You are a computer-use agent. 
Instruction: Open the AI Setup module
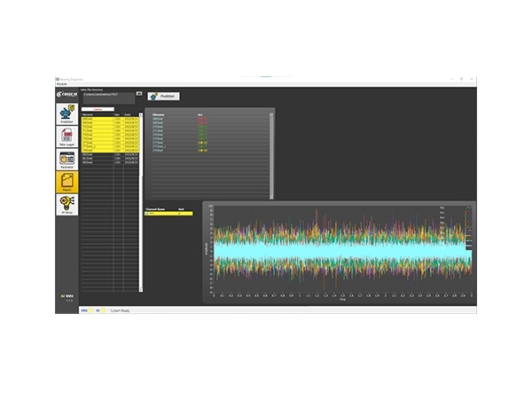click(x=66, y=205)
